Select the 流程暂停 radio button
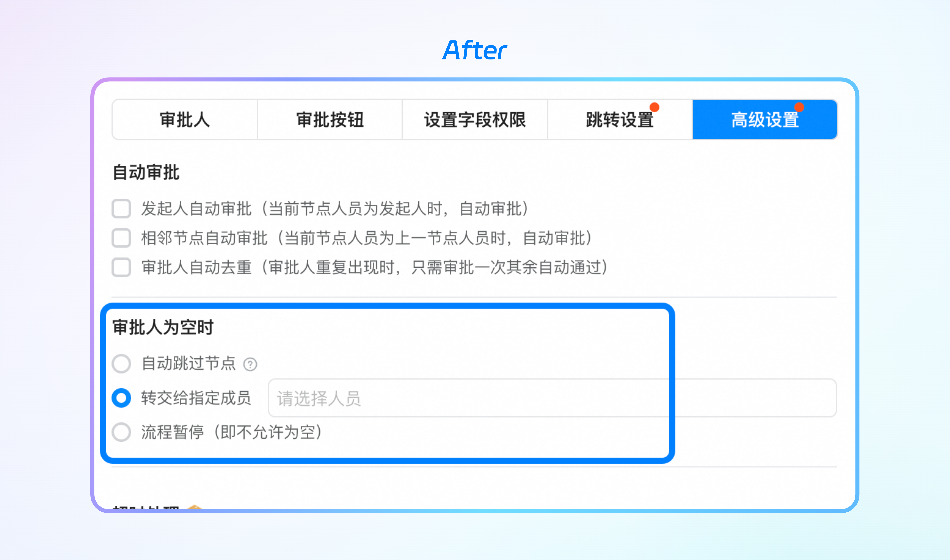The image size is (950, 560). click(121, 432)
